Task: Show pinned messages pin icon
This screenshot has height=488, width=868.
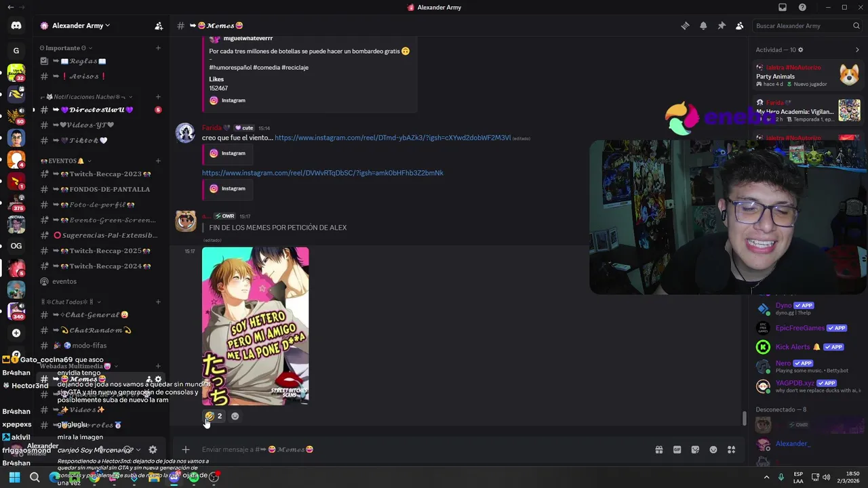Action: 722,26
